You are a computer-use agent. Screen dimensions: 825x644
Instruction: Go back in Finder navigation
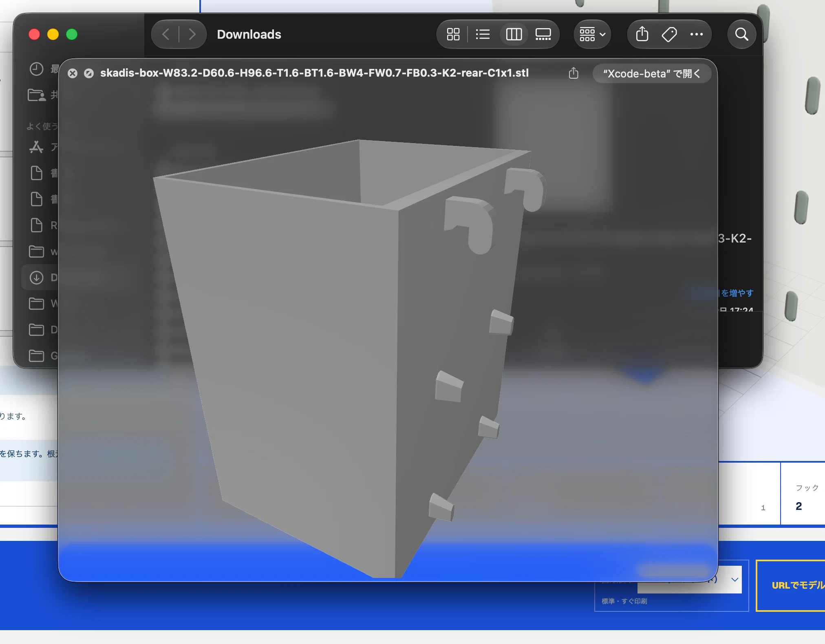166,34
